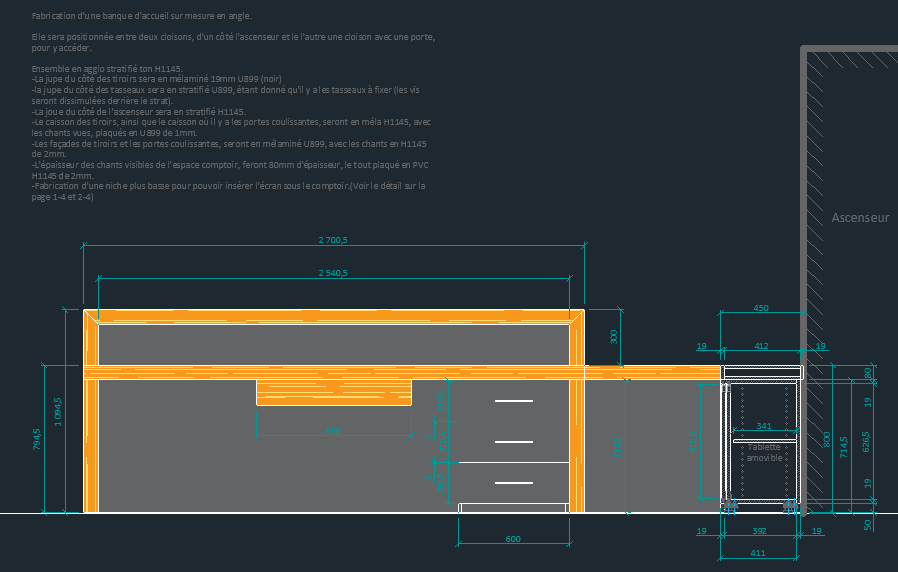Click the 600 drawer width dimension
Image resolution: width=898 pixels, height=572 pixels.
click(x=513, y=540)
